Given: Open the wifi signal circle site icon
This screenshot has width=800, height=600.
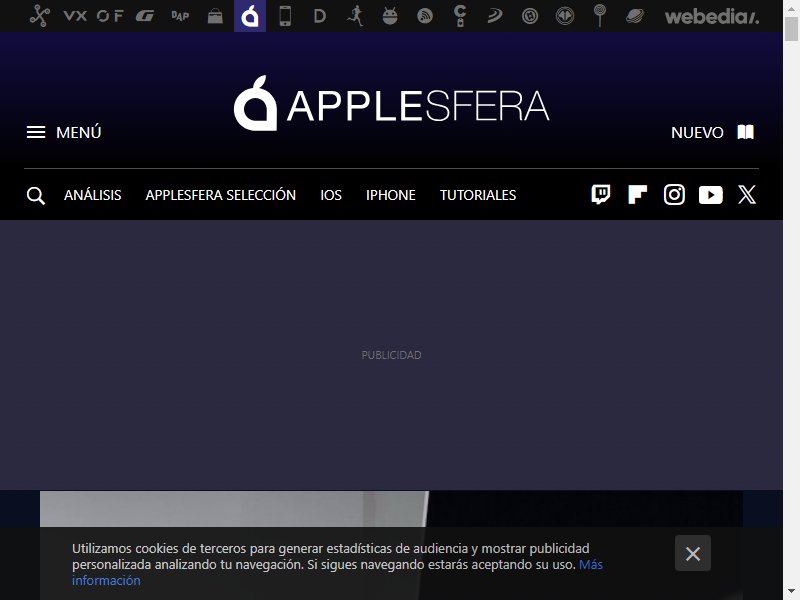Looking at the screenshot, I should point(425,16).
